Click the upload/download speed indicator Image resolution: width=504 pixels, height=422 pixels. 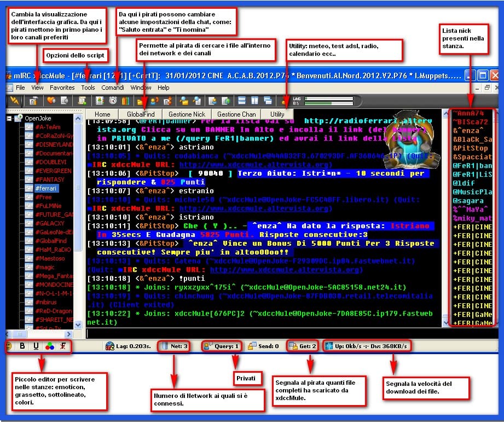(366, 346)
